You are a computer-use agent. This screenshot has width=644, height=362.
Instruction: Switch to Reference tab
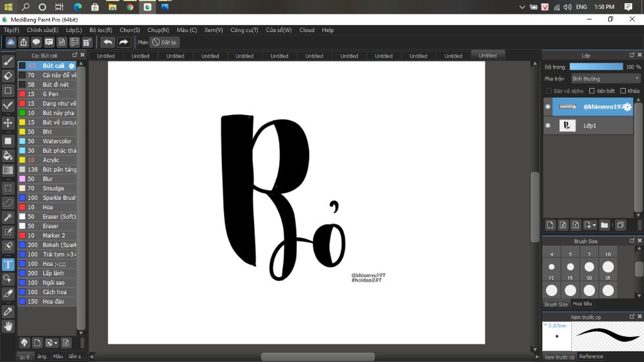pos(591,356)
